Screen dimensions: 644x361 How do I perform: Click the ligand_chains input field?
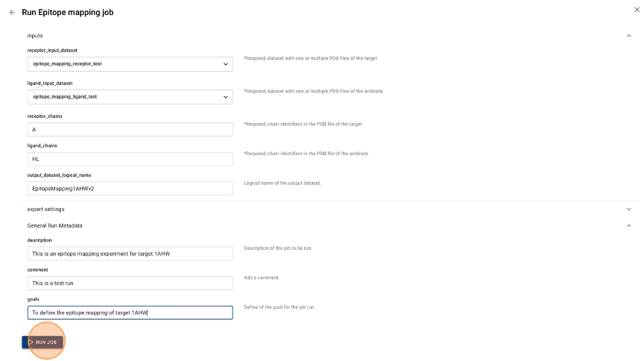[x=130, y=159]
